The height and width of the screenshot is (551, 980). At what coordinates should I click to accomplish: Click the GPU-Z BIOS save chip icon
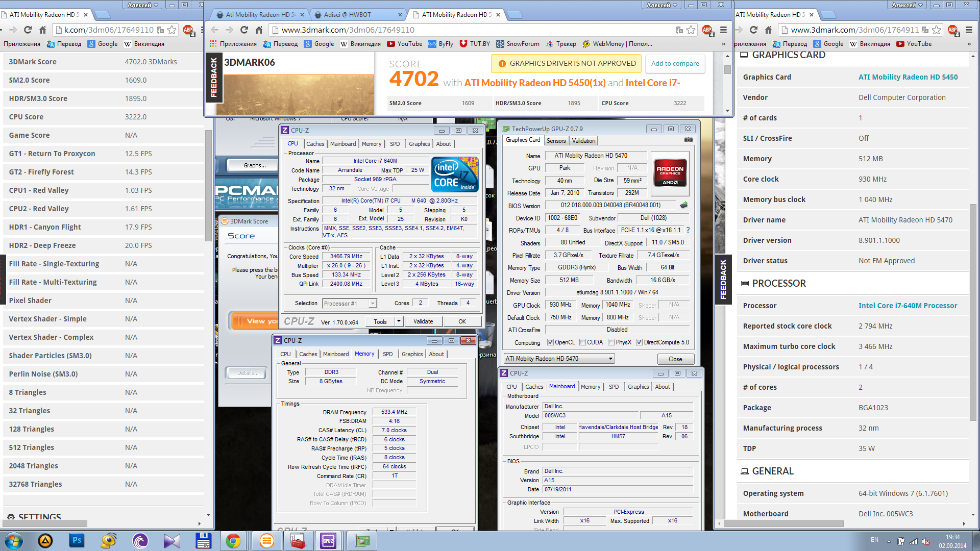(684, 205)
